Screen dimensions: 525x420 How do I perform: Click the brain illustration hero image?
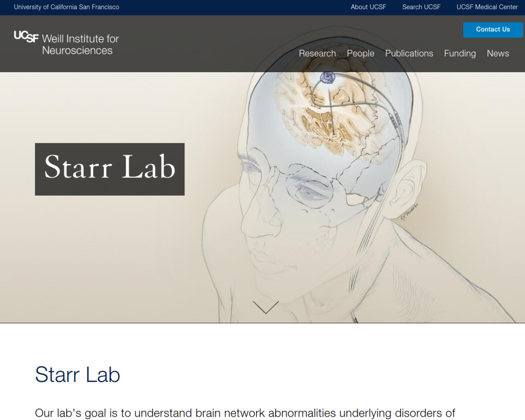262,198
